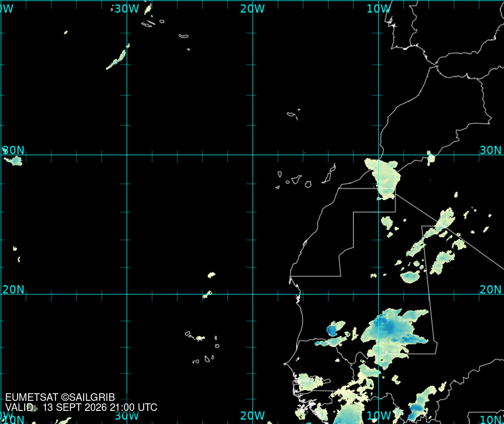Click the 20N label on right edge
This screenshot has width=504, height=424.
[x=490, y=290]
